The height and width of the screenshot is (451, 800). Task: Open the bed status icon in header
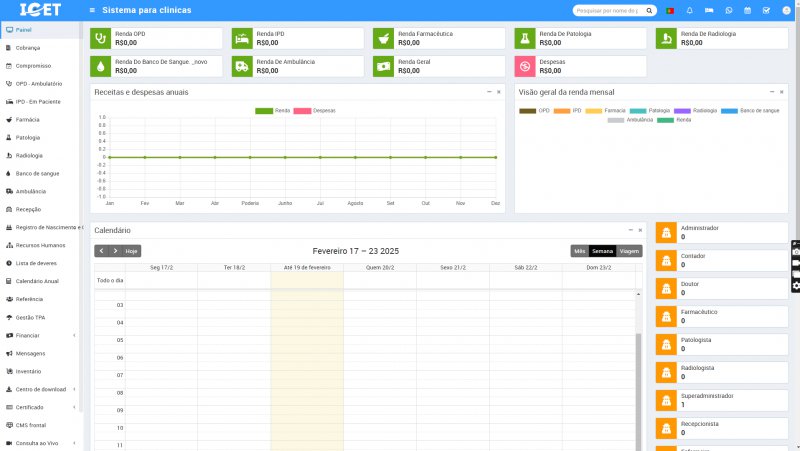click(709, 10)
